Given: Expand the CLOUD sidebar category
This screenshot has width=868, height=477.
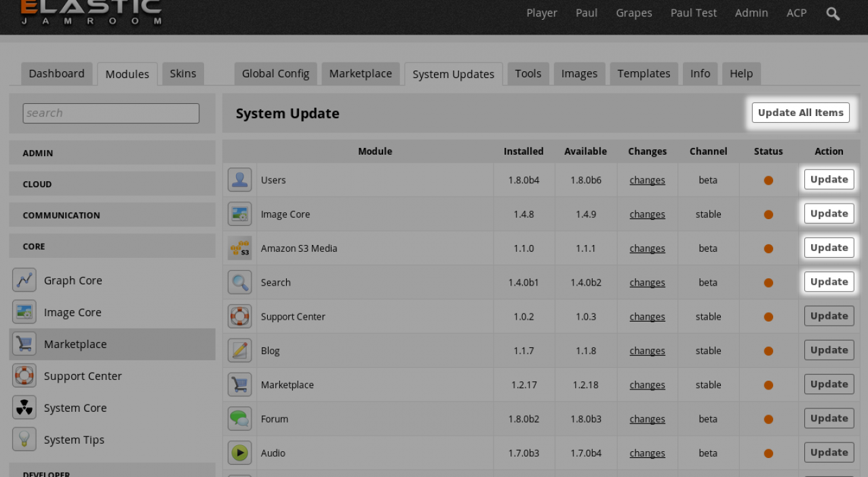Looking at the screenshot, I should click(x=112, y=184).
